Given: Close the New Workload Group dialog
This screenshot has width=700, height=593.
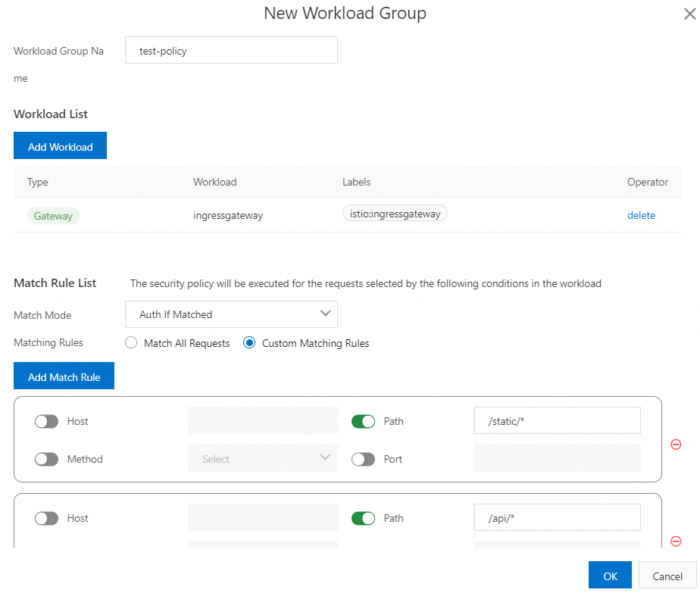Looking at the screenshot, I should tap(689, 13).
